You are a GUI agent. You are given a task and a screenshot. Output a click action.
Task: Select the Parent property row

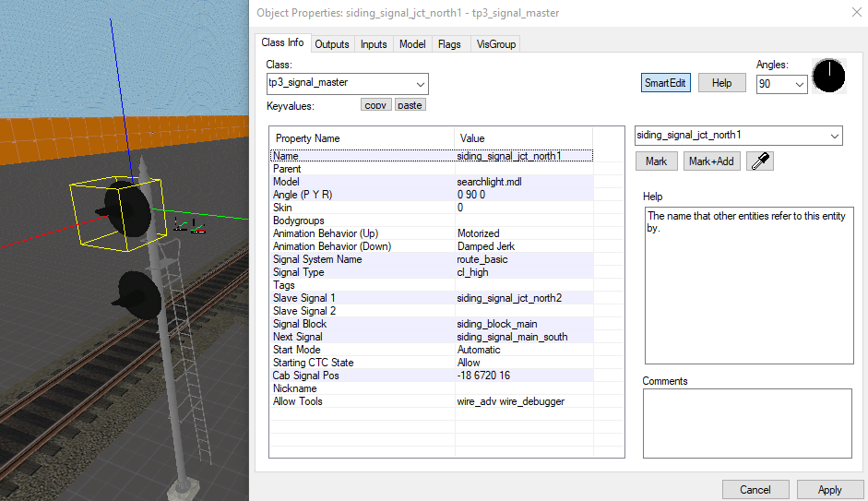432,169
